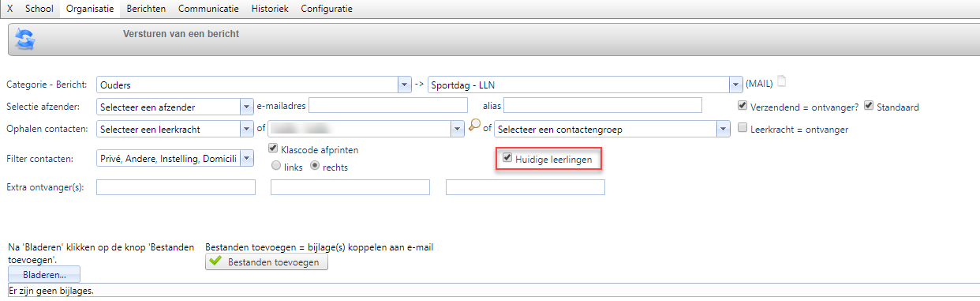Choose the rechts radio option
Screen dimensions: 980x301
pos(315,167)
